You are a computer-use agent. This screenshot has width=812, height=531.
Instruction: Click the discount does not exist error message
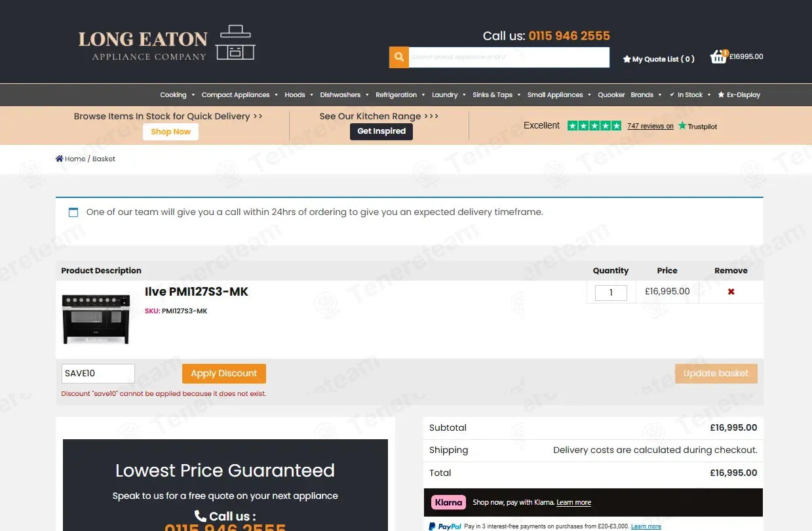click(164, 394)
